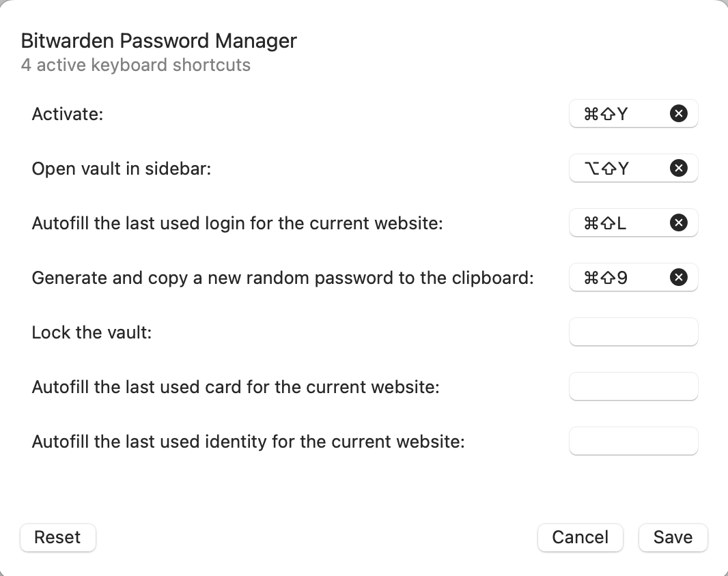Edit the shortcut field showing ⌘⇧9
The height and width of the screenshot is (576, 728).
pos(615,278)
